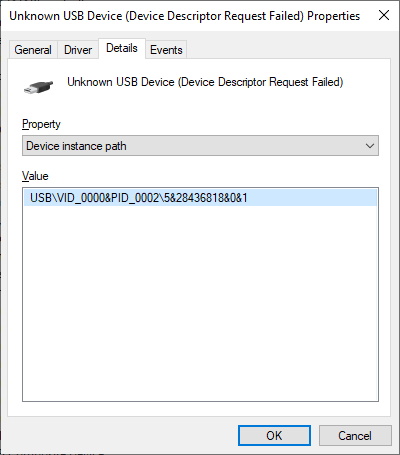The image size is (400, 455).
Task: Open the Device instance path property dropdown
Action: point(200,146)
